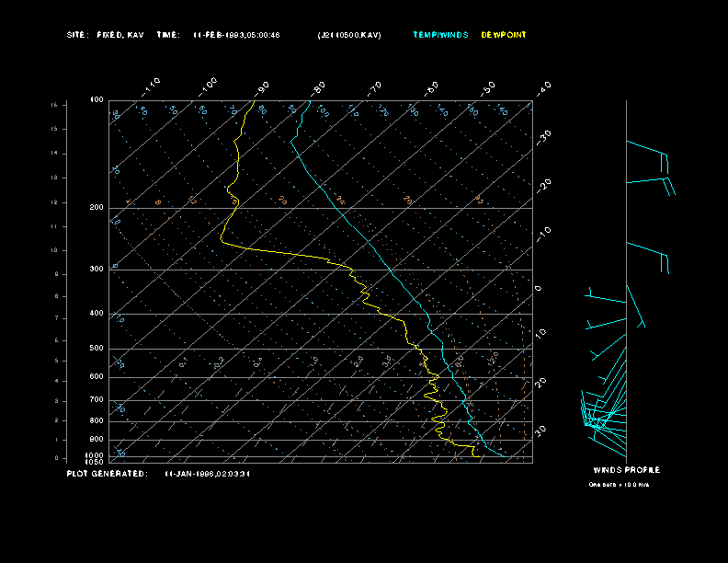Click the 200 pressure level label
This screenshot has height=563, width=728.
click(x=97, y=208)
